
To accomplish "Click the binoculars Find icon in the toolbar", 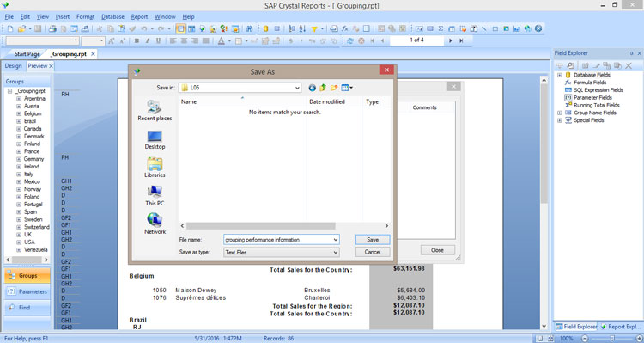I will click(249, 28).
